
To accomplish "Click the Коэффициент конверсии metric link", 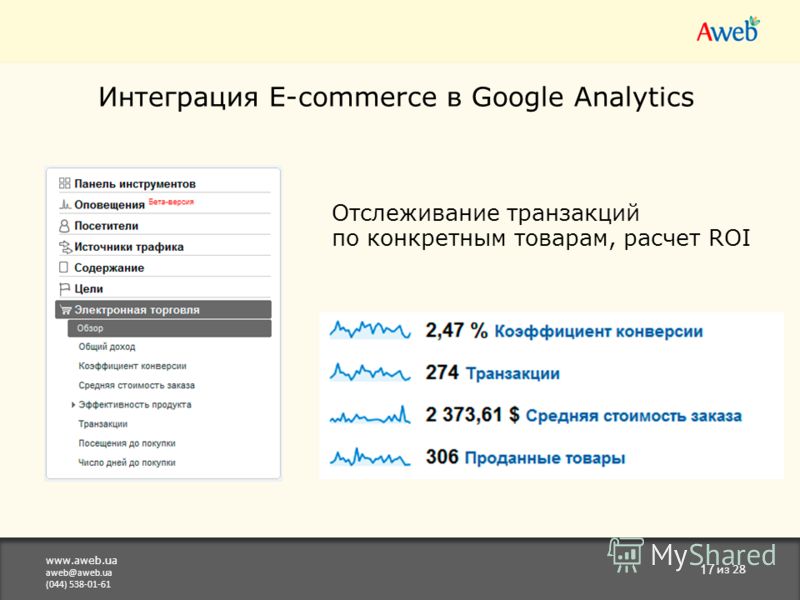I will click(598, 332).
